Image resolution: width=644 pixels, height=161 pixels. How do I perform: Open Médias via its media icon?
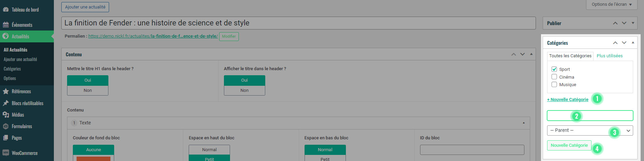click(x=6, y=115)
